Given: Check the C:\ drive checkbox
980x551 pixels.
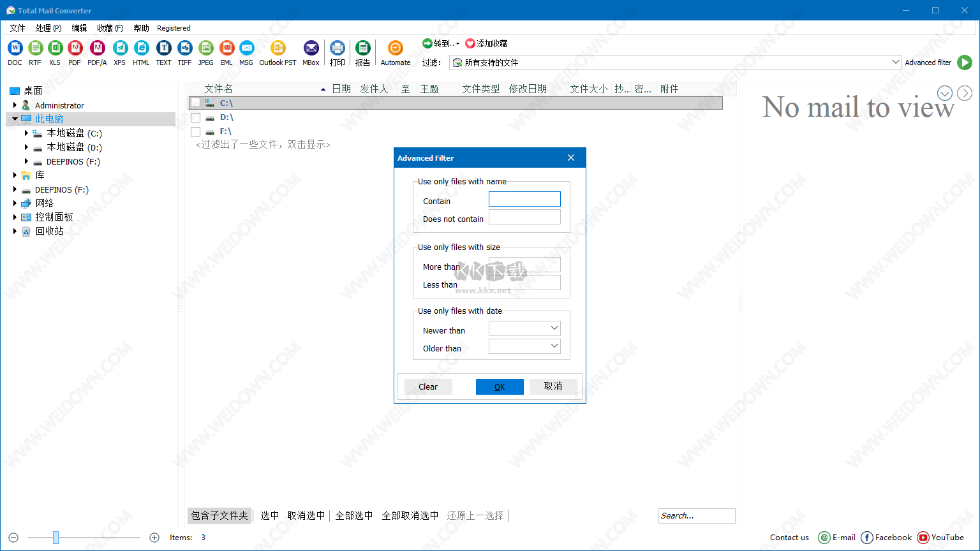Looking at the screenshot, I should tap(196, 102).
